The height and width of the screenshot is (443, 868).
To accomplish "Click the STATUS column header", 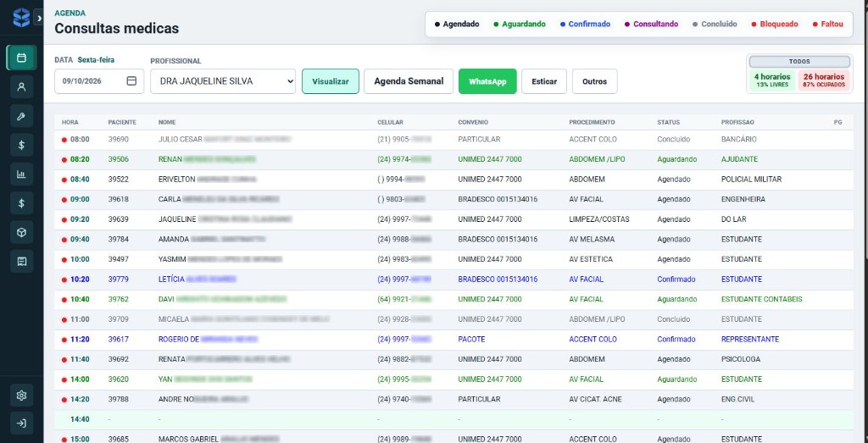I will pos(668,122).
